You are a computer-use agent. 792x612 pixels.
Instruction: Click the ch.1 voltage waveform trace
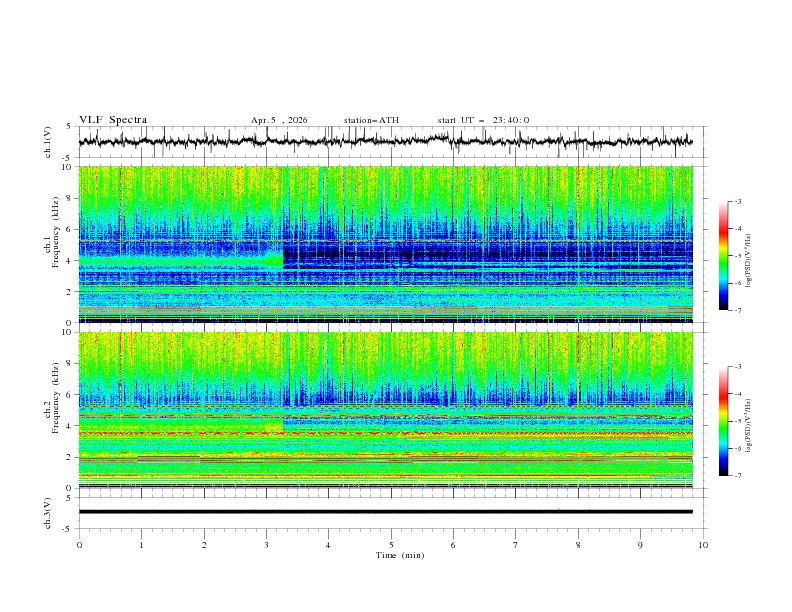point(385,141)
